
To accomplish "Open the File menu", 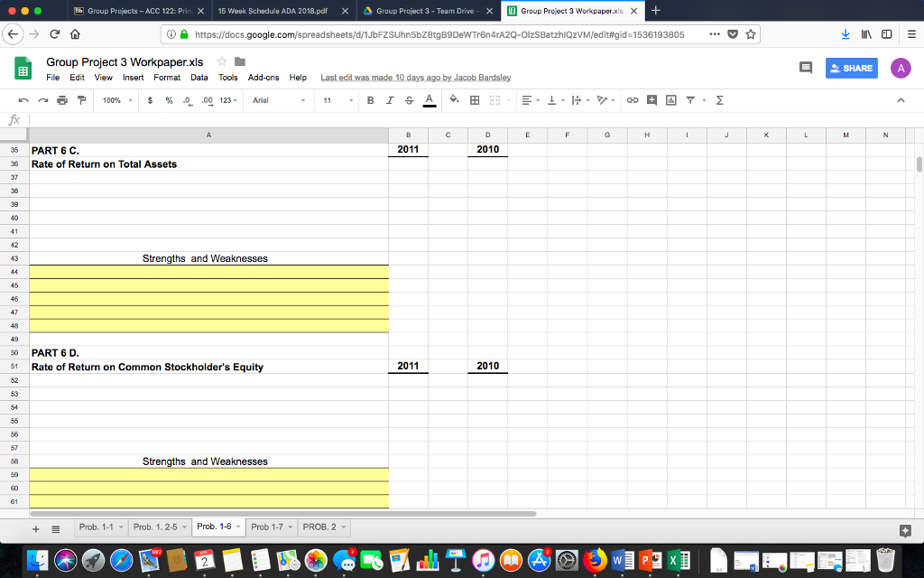I will click(x=52, y=78).
